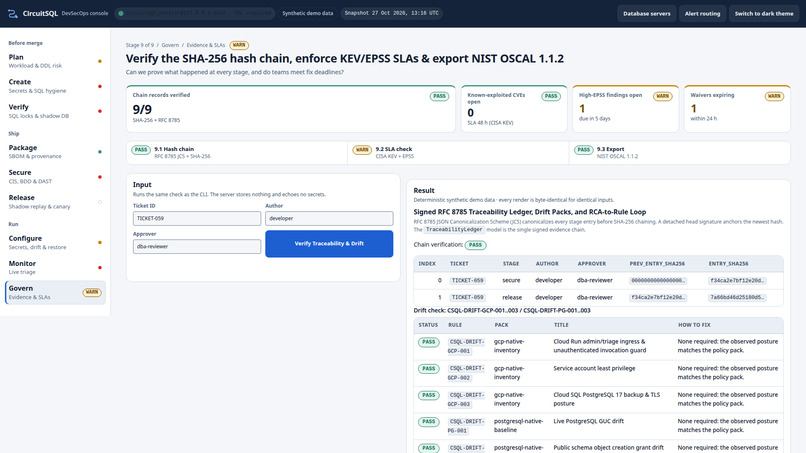Click previous hash 0000000000000000 cell

[658, 281]
